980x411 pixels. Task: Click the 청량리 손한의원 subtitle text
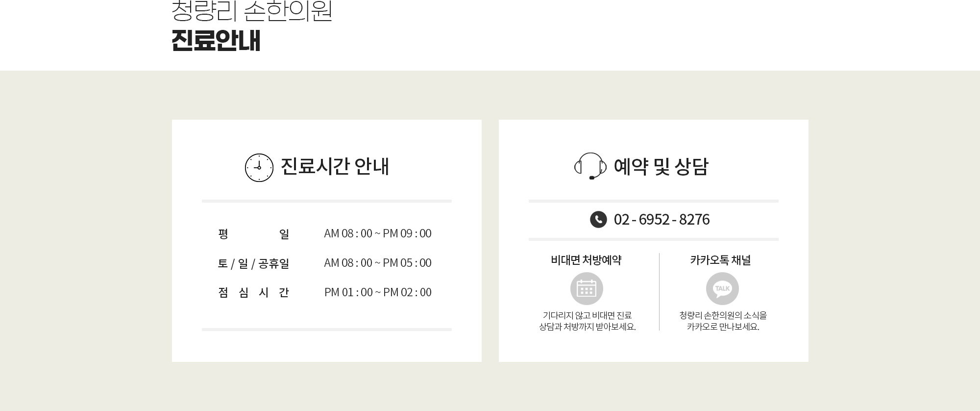(x=252, y=11)
